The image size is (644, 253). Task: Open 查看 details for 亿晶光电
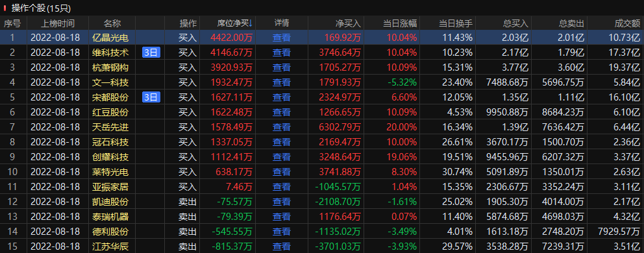click(281, 38)
